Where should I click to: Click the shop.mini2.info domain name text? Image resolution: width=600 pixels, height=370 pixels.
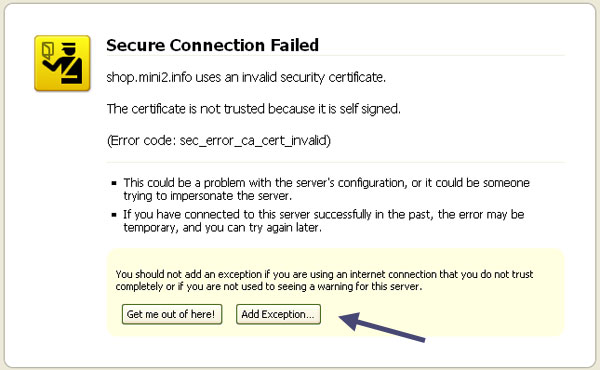149,77
